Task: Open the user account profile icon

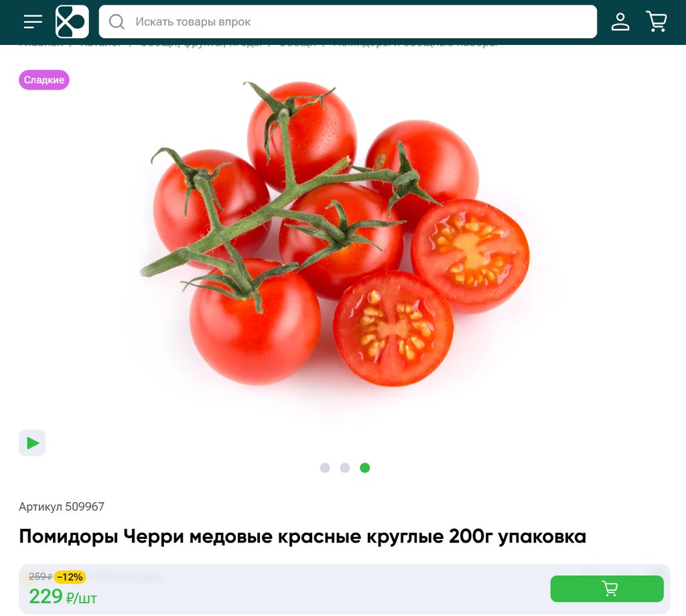Action: pos(620,21)
